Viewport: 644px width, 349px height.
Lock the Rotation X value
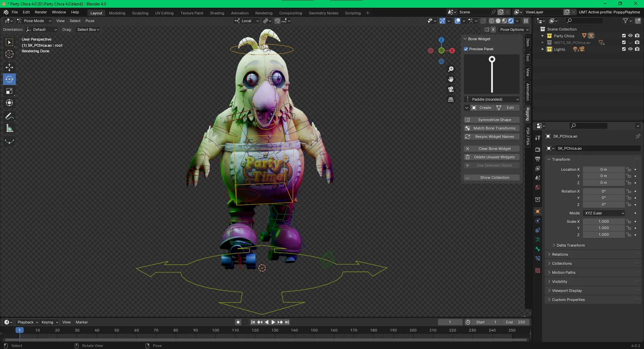click(629, 191)
